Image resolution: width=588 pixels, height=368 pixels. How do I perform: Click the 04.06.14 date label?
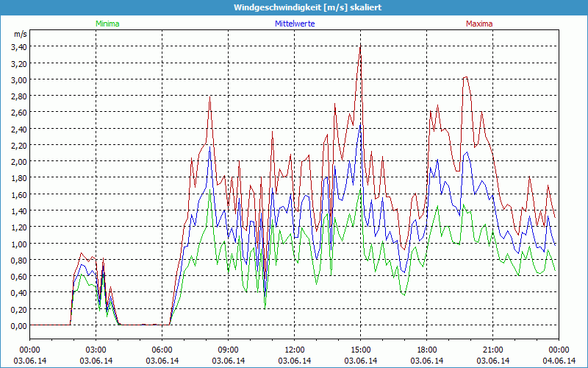559,361
